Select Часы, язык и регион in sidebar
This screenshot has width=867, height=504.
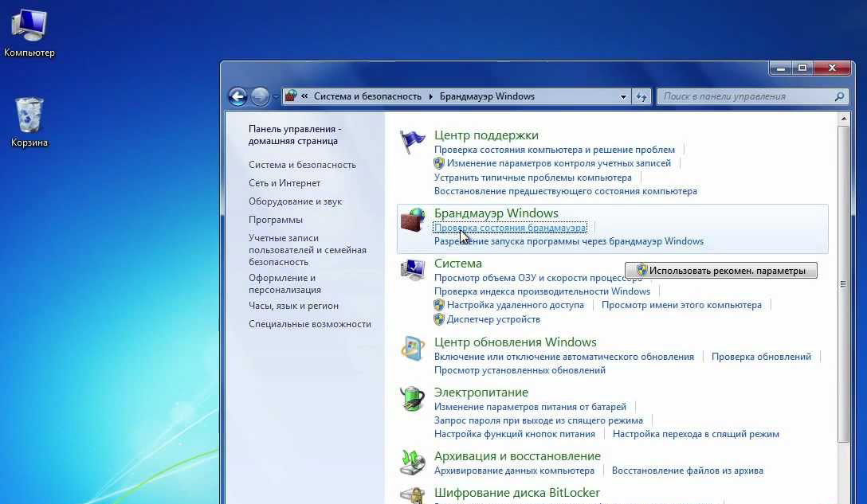coord(293,306)
